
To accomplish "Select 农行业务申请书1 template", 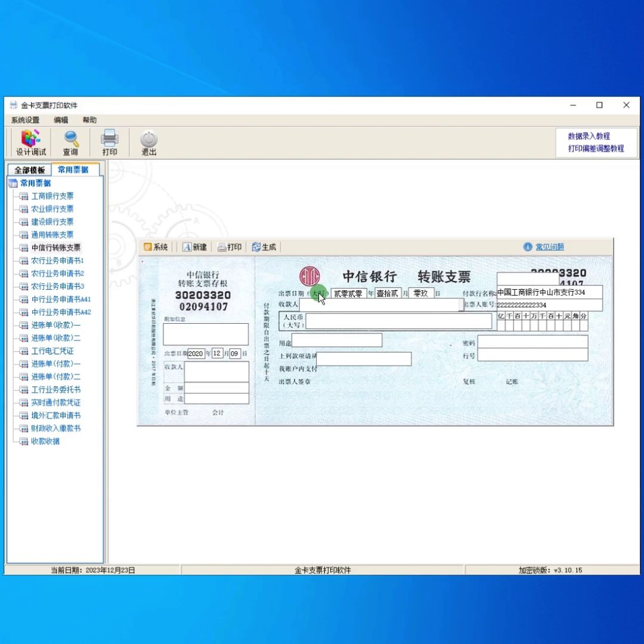I will point(57,261).
